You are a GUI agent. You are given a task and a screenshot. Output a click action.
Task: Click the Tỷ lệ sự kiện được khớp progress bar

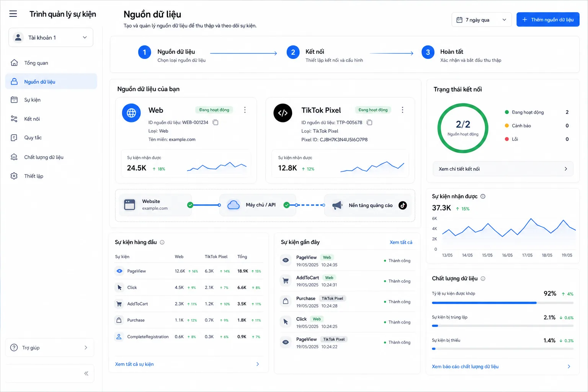pos(503,303)
